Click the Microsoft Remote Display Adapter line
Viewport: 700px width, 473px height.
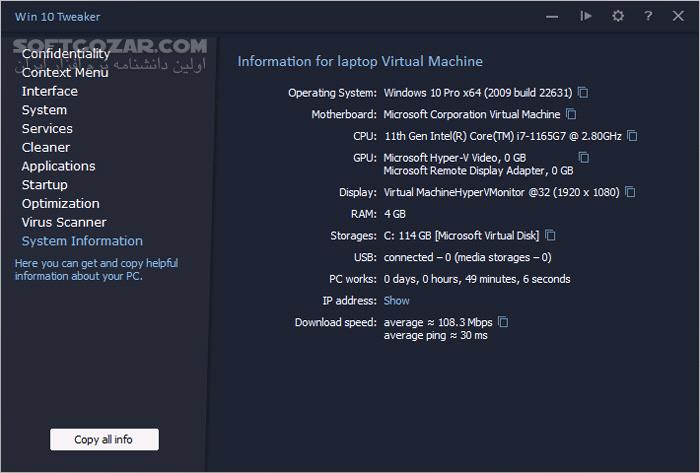click(x=478, y=170)
